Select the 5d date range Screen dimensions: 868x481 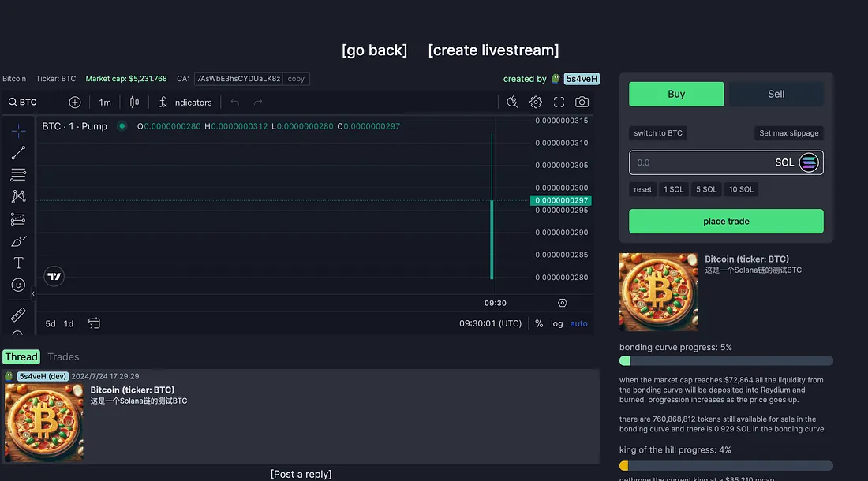(x=51, y=323)
